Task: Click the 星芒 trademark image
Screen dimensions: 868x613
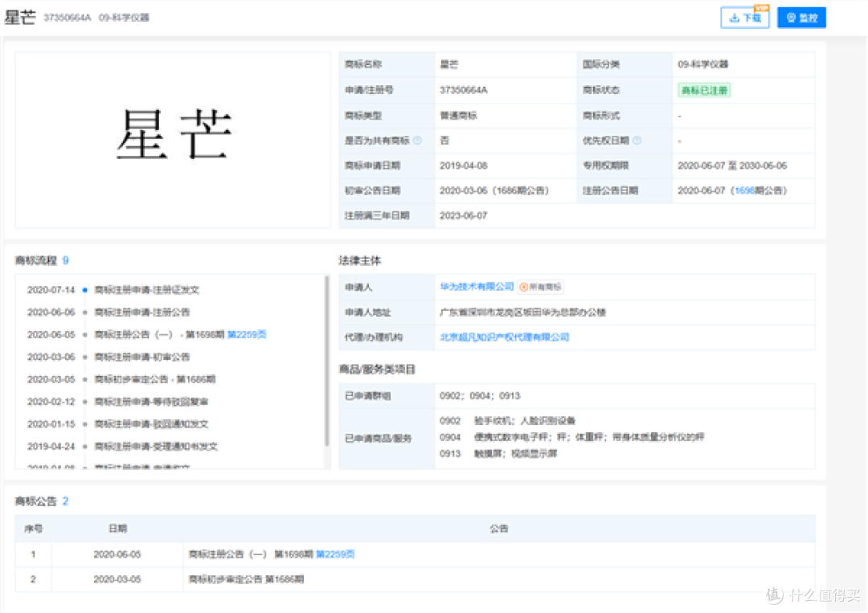Action: [174, 135]
